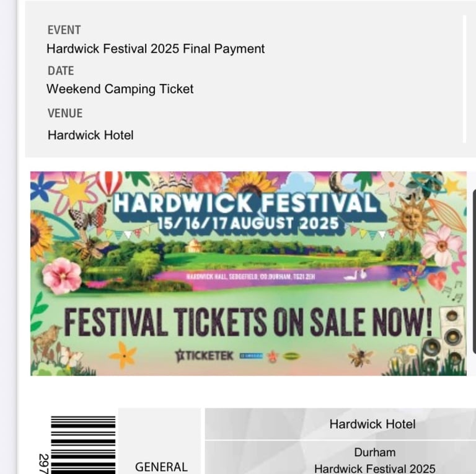Click the "Weekend Camping Ticket" text

coord(120,89)
